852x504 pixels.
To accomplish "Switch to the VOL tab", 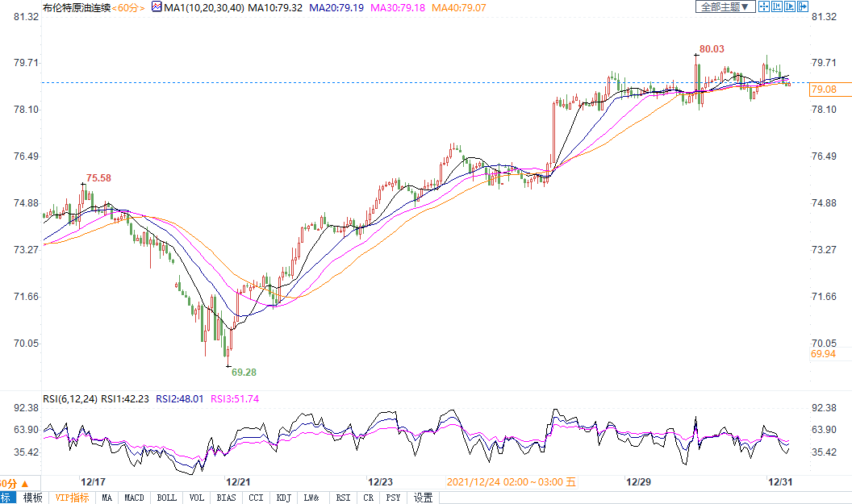I will (197, 498).
